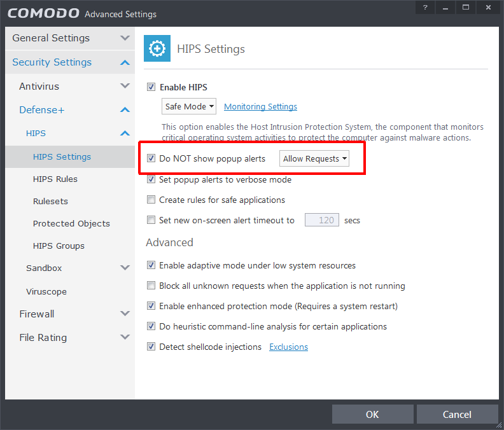Image resolution: width=504 pixels, height=430 pixels.
Task: Select General Settings in sidebar
Action: click(51, 38)
